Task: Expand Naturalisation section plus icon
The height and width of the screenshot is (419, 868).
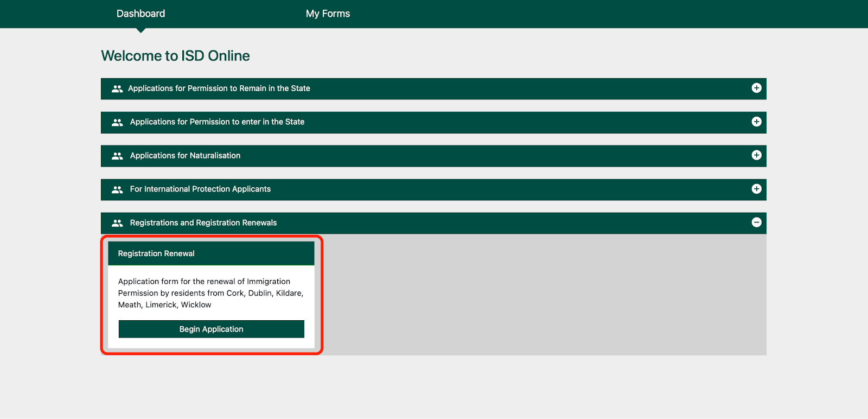Action: click(756, 155)
